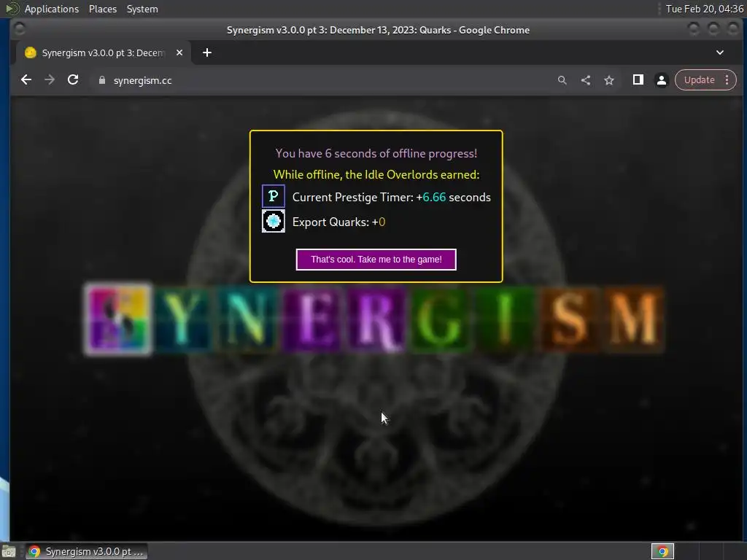Click Chrome icon in workspace switcher
747x560 pixels.
662,551
